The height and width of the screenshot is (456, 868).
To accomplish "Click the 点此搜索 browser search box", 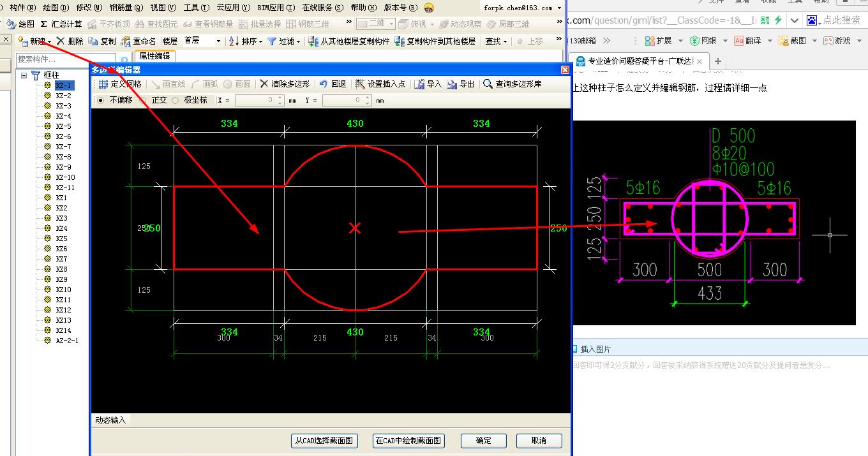I will (x=841, y=20).
